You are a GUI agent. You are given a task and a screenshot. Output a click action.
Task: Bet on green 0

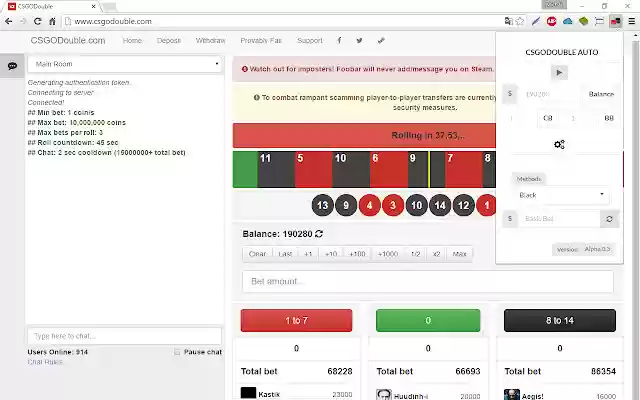428,320
